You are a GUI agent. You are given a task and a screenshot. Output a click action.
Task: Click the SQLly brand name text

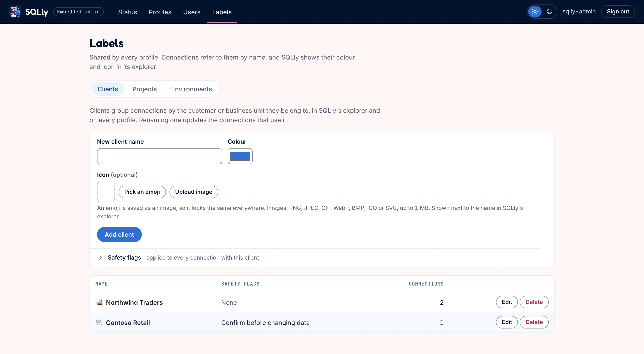(x=36, y=12)
